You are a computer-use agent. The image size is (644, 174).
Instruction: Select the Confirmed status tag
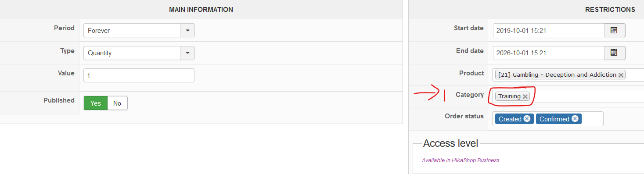pos(554,119)
